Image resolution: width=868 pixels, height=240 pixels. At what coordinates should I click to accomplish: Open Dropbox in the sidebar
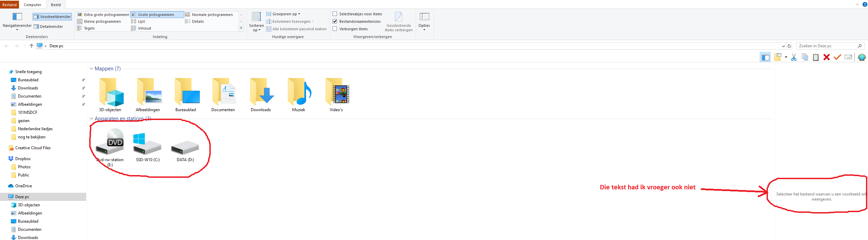[x=20, y=159]
